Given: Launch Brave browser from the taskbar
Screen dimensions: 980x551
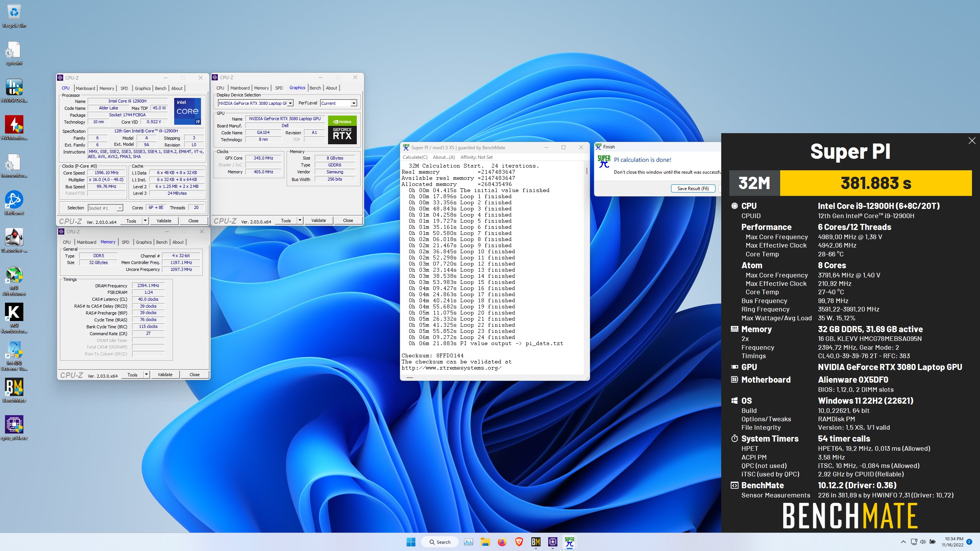Looking at the screenshot, I should point(519,542).
